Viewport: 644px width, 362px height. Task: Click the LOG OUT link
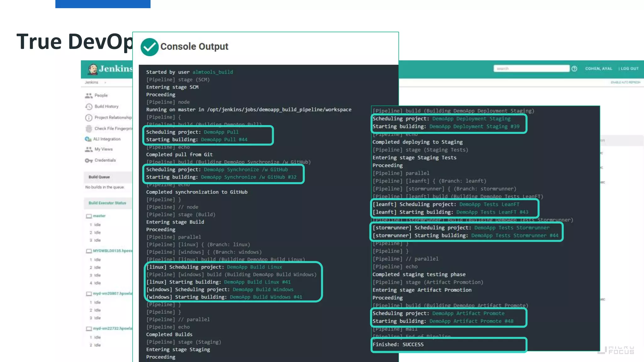(630, 69)
